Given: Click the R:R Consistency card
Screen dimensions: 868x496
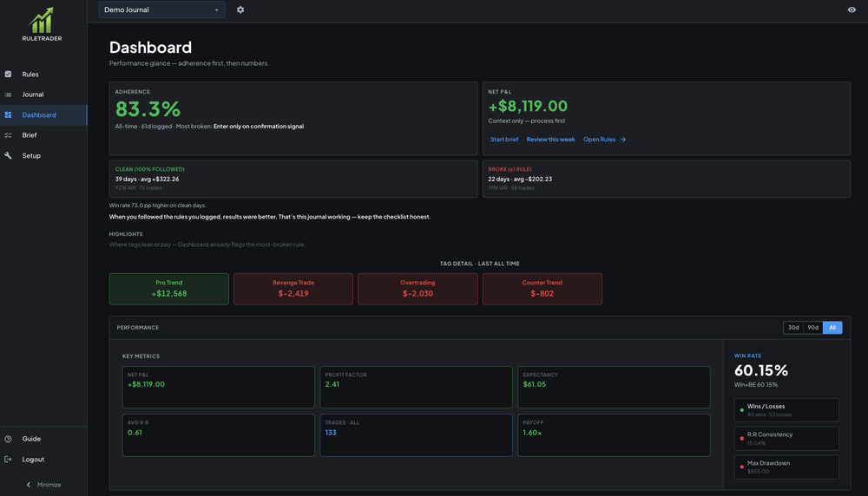Looking at the screenshot, I should pos(786,439).
